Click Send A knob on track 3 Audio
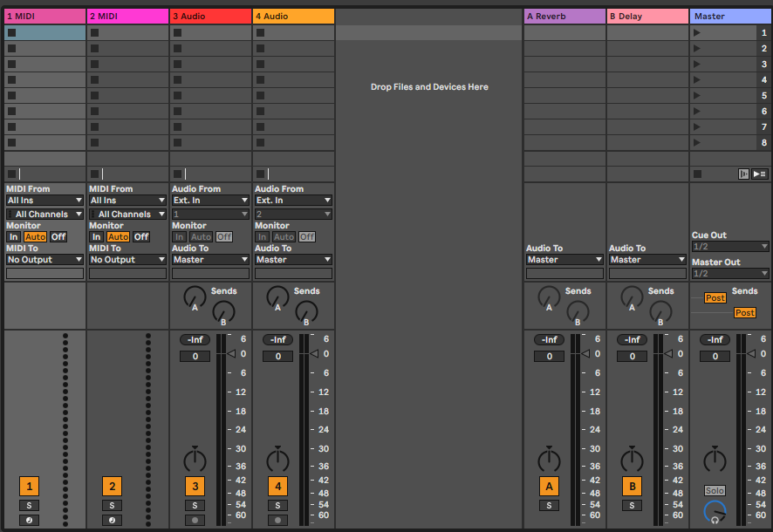This screenshot has width=773, height=532. point(195,297)
